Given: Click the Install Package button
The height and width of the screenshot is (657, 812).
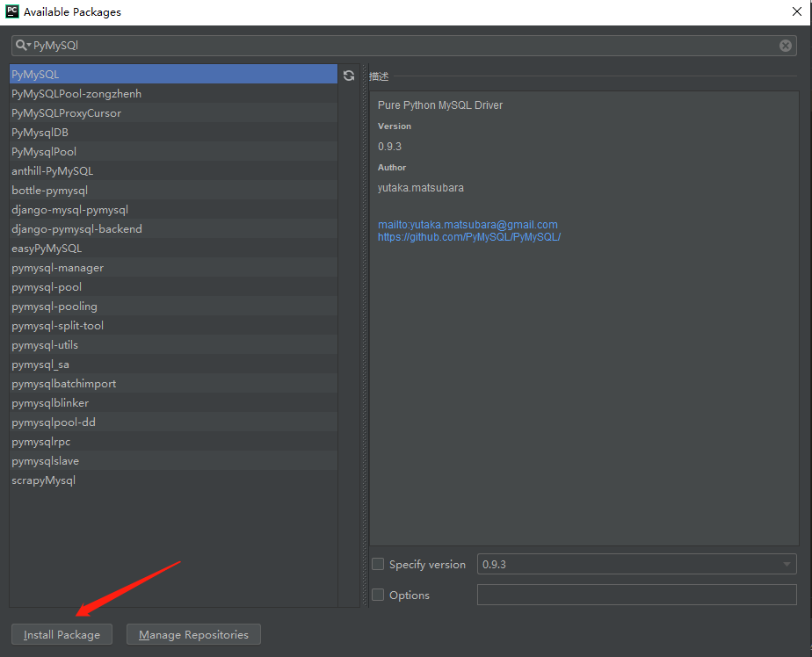Looking at the screenshot, I should [x=62, y=634].
